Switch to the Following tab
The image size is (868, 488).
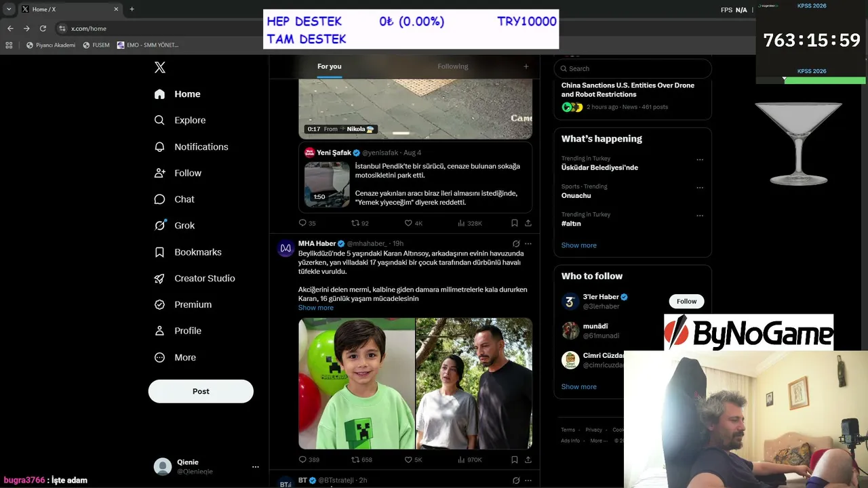click(453, 66)
